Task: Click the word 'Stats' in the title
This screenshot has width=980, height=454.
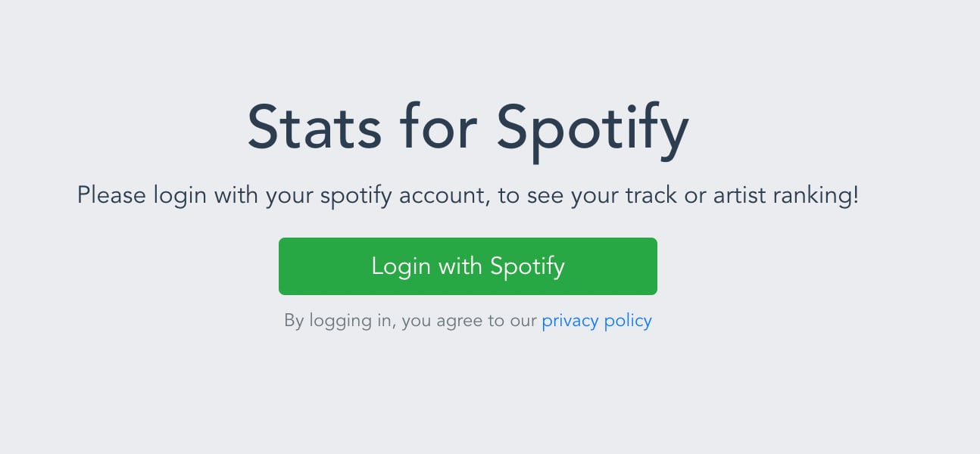Action: tap(314, 127)
